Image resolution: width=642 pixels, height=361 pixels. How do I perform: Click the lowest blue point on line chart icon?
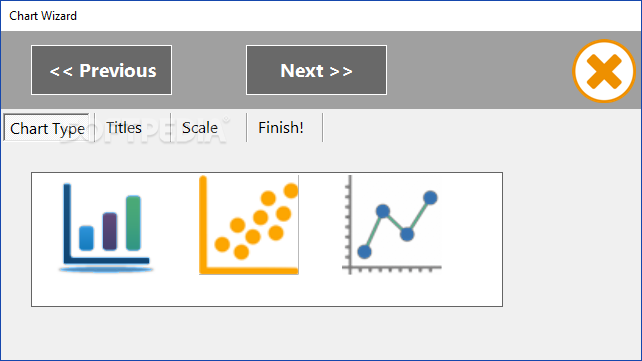pyautogui.click(x=364, y=252)
